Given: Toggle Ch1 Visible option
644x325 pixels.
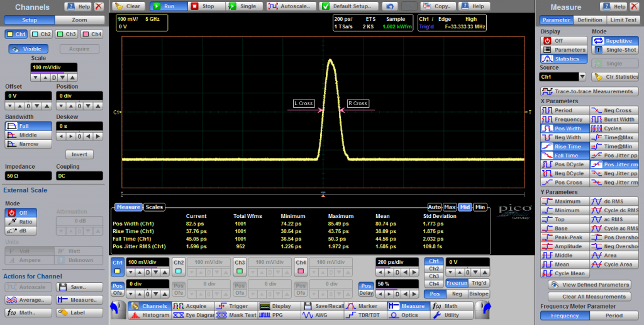Looking at the screenshot, I should coord(30,48).
